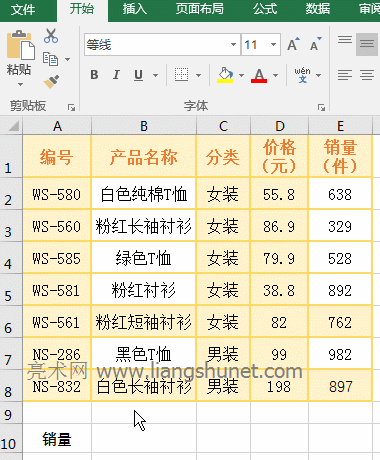This screenshot has height=460, width=380.
Task: Select row 9 header
Action: (11, 413)
